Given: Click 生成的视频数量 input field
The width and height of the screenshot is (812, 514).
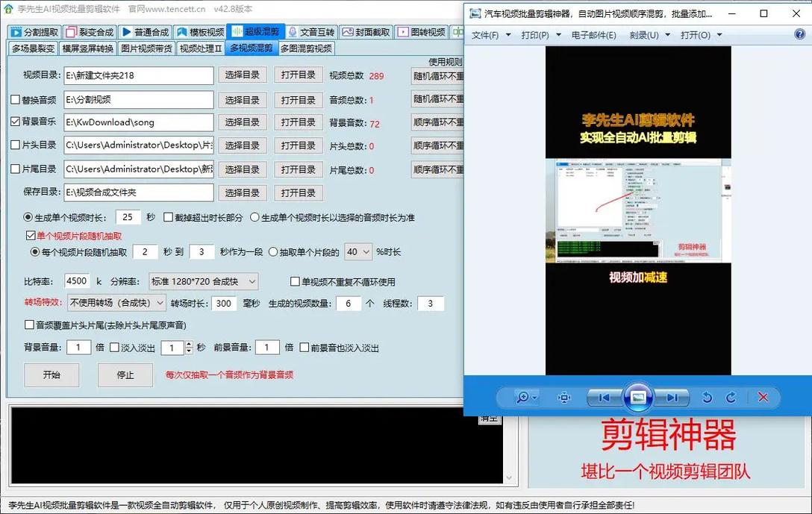Looking at the screenshot, I should (348, 304).
